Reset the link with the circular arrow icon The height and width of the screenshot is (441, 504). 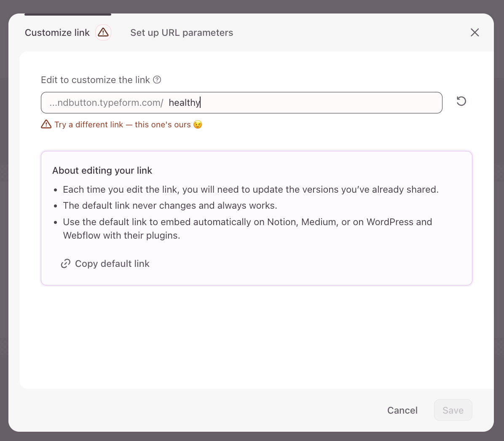461,101
